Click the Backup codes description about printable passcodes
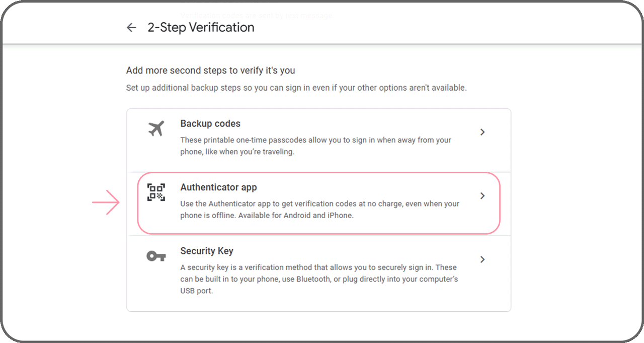 (x=315, y=146)
